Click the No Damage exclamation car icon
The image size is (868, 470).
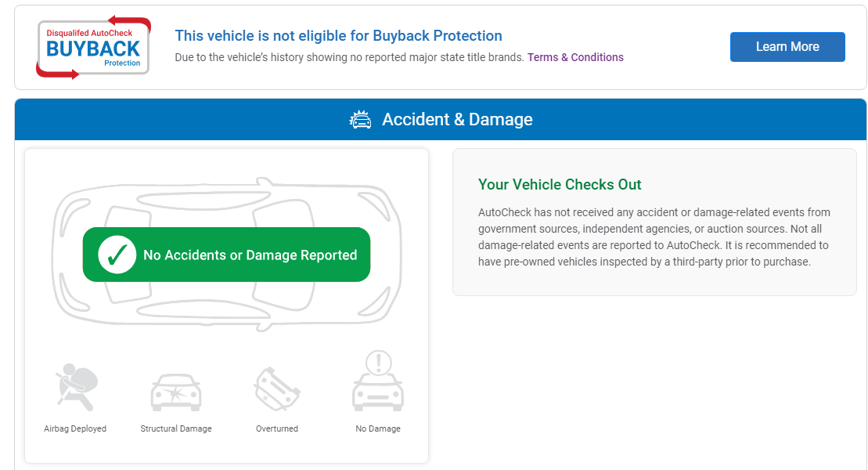[378, 381]
